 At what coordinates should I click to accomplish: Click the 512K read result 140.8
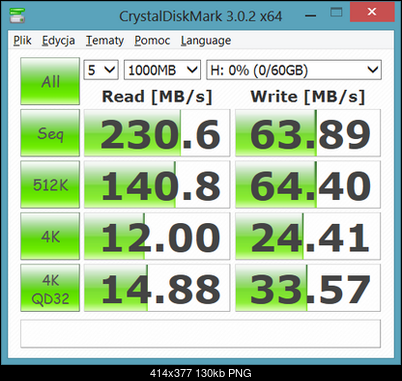click(x=157, y=184)
